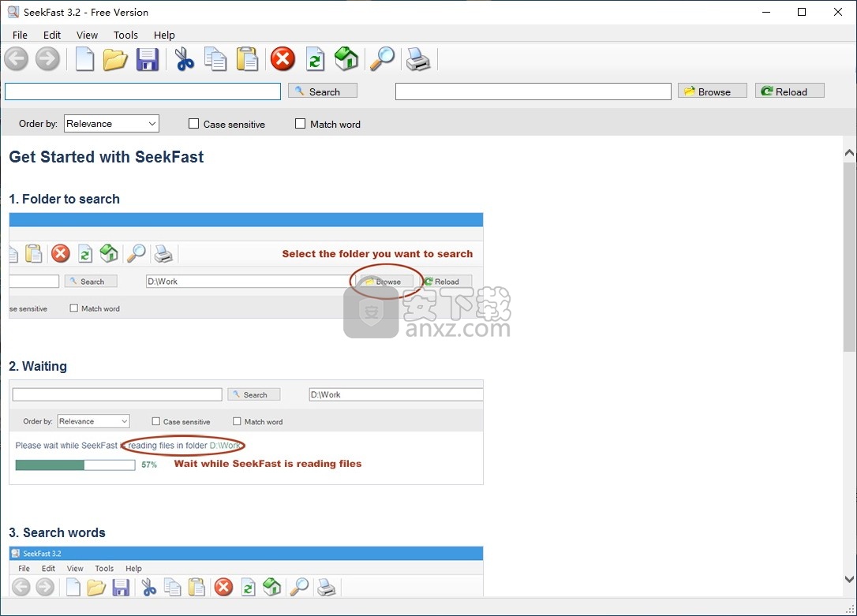Toggle the Match word checkbox

point(300,124)
